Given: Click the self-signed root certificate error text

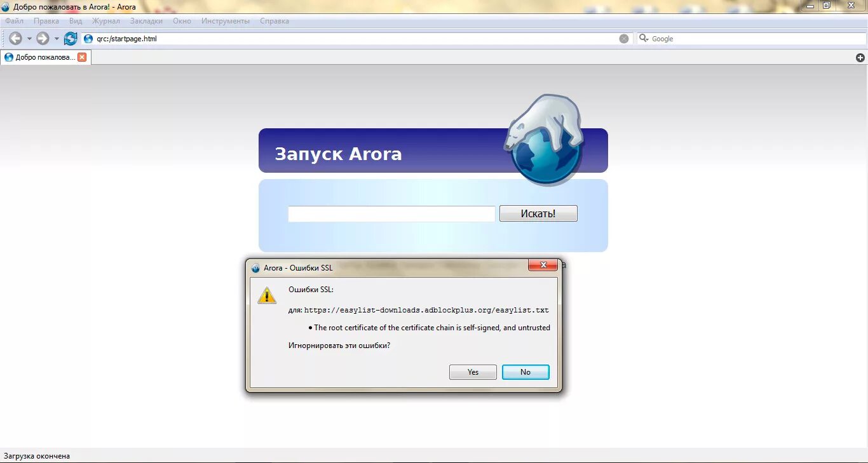Looking at the screenshot, I should (x=432, y=328).
